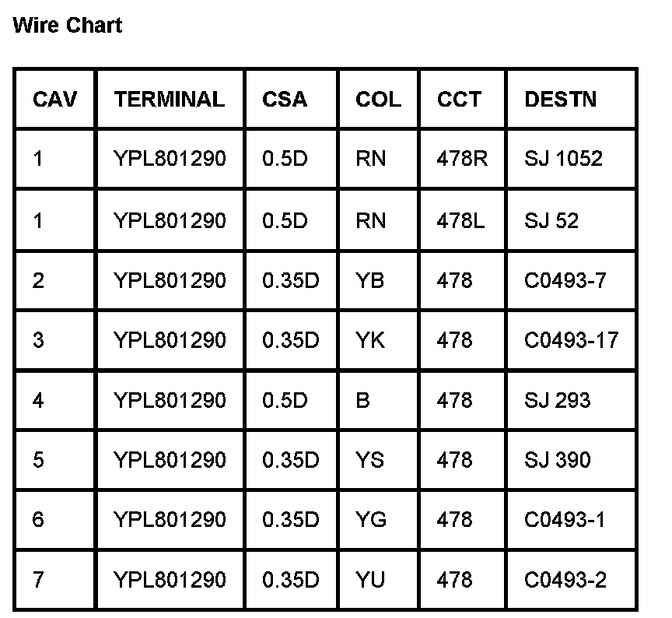Select the SJ 52 destination cell
Screen dimensions: 672x618
(551, 220)
